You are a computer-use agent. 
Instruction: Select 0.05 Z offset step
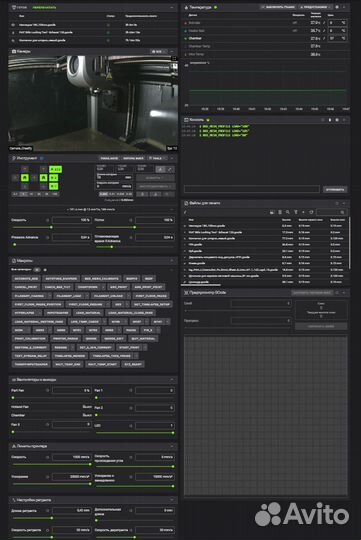pyautogui.click(x=129, y=194)
